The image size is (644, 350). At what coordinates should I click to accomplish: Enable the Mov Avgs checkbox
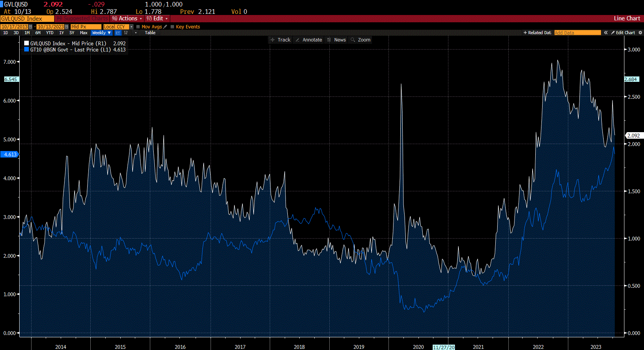[138, 27]
